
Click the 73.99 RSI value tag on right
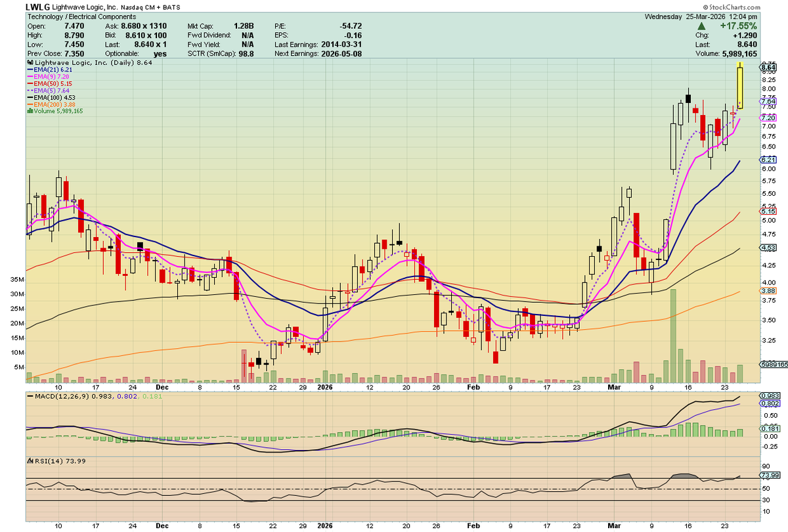770,476
